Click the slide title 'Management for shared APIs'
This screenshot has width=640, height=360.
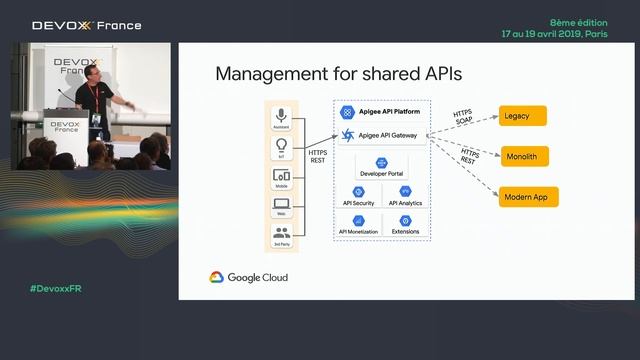click(339, 74)
